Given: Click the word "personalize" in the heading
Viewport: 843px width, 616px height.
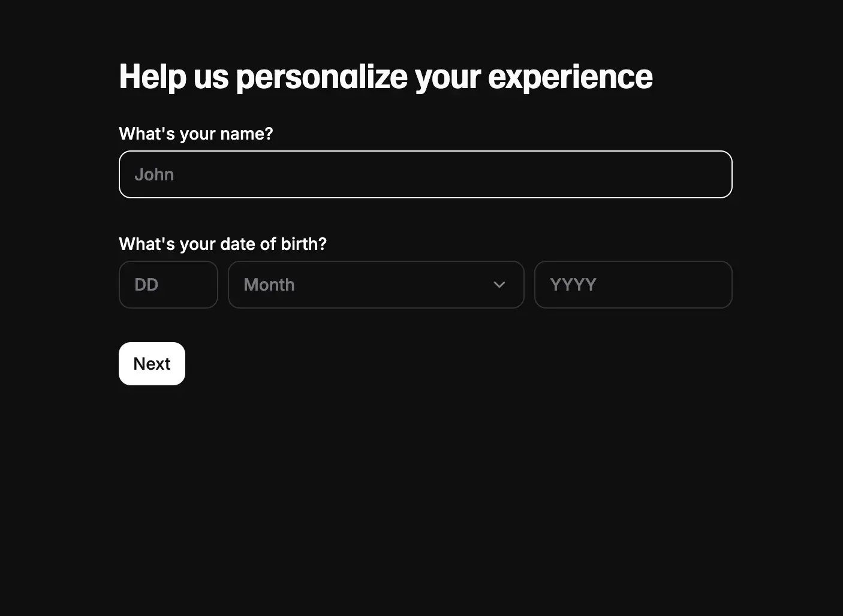Looking at the screenshot, I should (322, 77).
